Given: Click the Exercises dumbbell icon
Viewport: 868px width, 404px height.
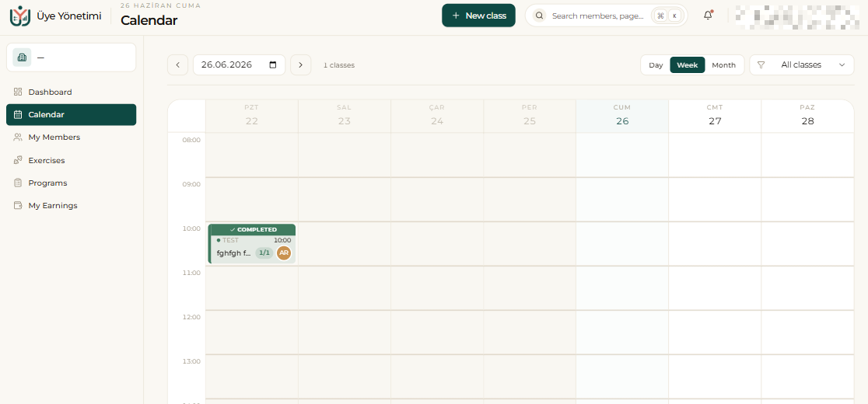Looking at the screenshot, I should 18,160.
